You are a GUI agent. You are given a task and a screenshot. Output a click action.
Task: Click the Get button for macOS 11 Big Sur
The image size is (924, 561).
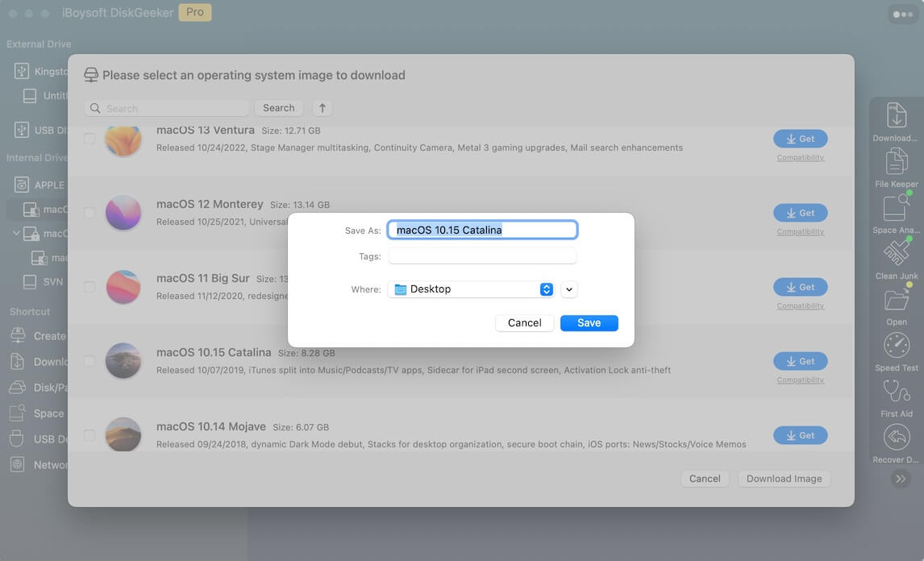[x=800, y=287]
